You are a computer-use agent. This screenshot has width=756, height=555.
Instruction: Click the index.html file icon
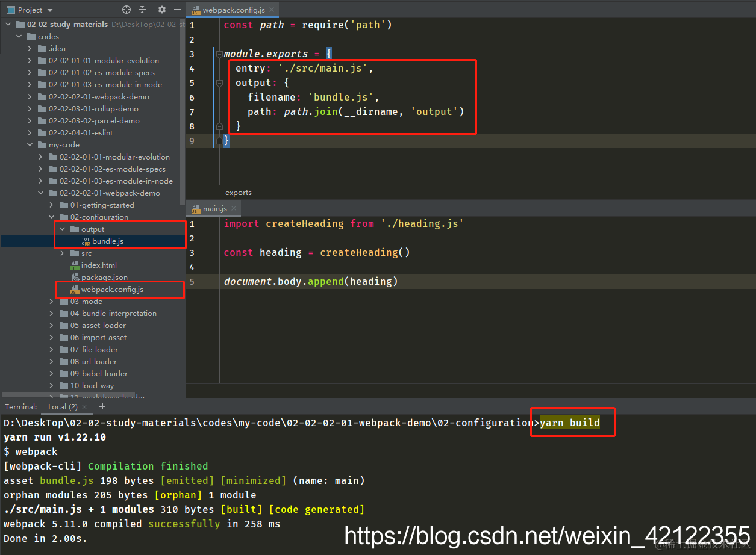75,265
